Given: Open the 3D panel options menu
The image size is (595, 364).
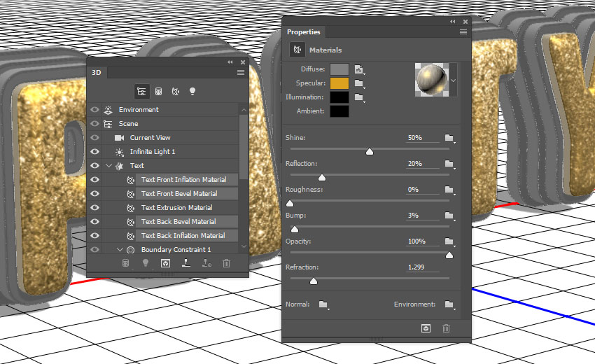Looking at the screenshot, I should click(x=241, y=72).
